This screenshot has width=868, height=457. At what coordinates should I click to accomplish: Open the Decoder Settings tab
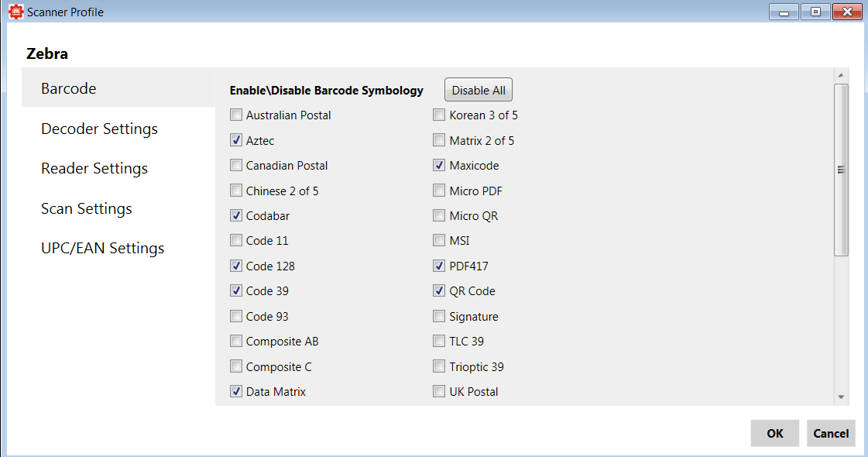(x=99, y=129)
